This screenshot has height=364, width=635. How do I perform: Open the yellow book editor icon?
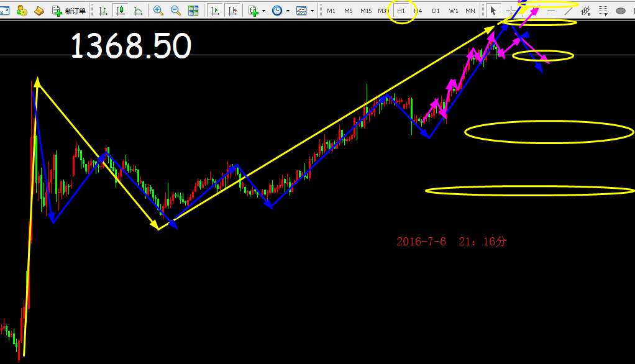point(39,11)
